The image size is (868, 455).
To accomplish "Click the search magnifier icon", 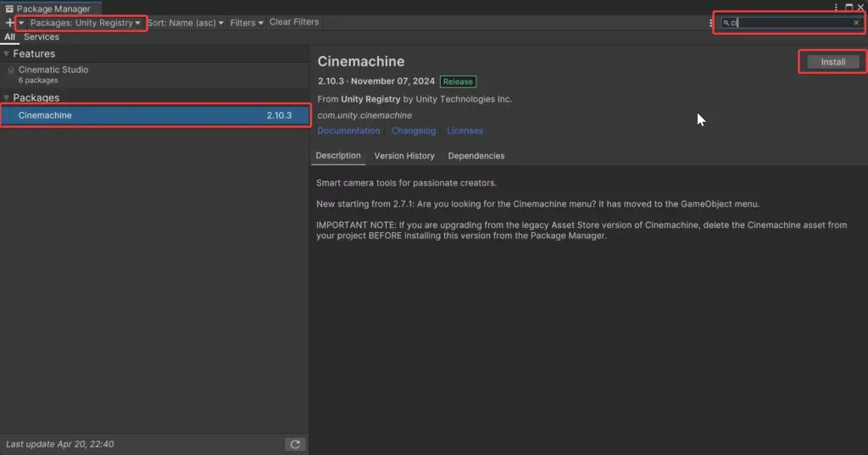I will [726, 23].
